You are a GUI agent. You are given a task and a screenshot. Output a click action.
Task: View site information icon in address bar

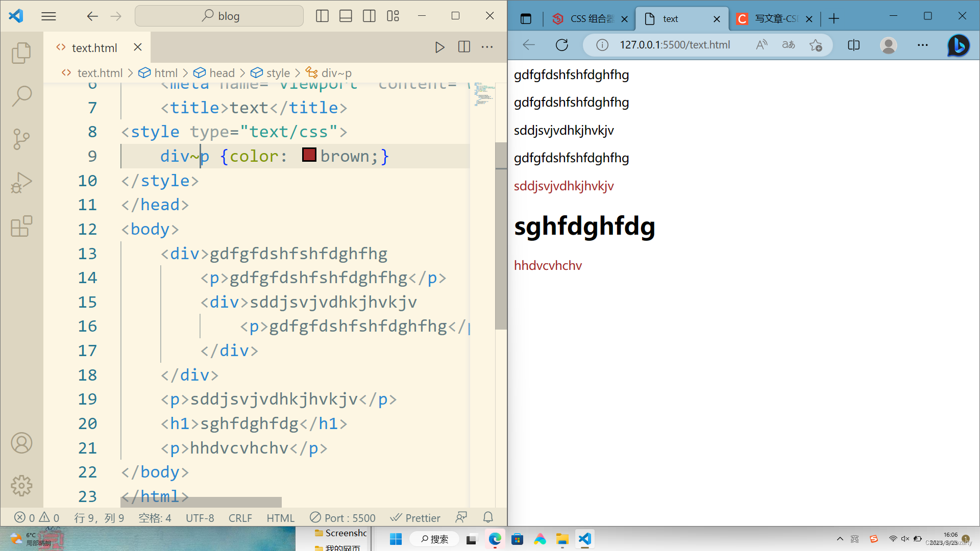(602, 45)
